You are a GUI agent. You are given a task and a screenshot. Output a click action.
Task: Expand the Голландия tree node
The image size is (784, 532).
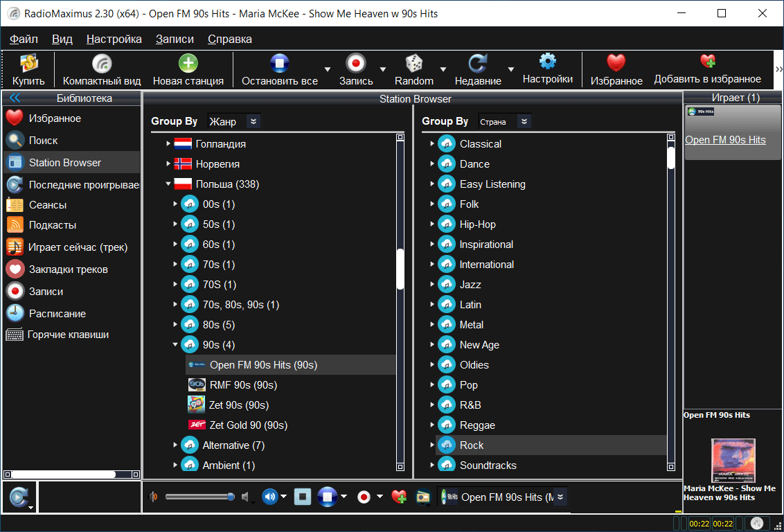168,144
